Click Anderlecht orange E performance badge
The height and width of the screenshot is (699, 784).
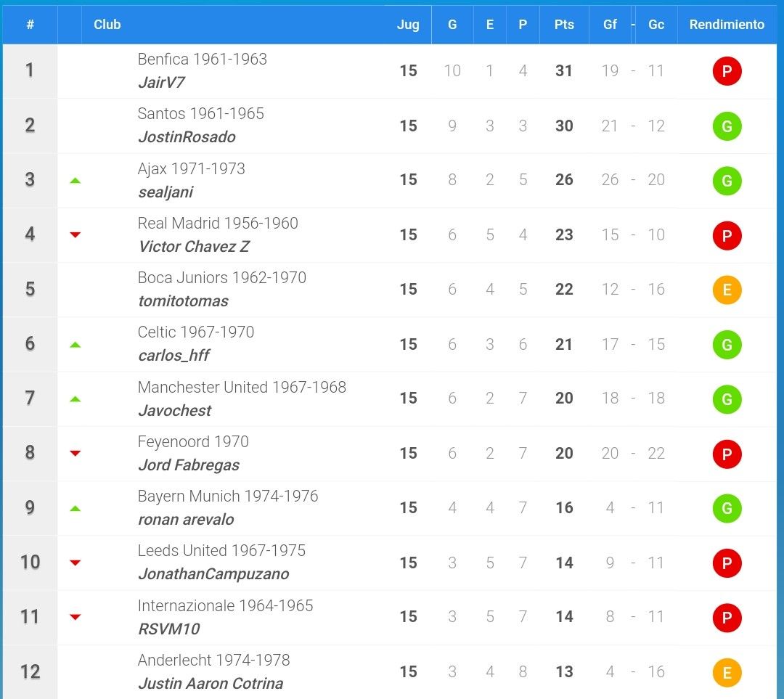727,672
